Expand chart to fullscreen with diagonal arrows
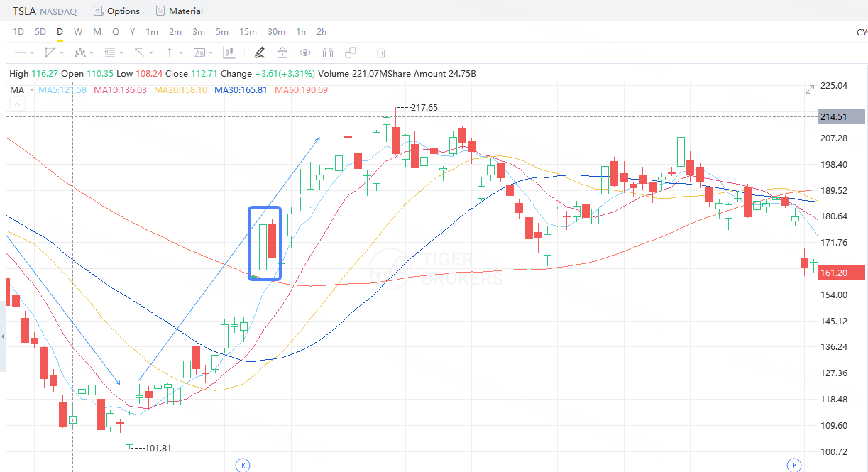Screen dimensions: 868x472 (810, 89)
